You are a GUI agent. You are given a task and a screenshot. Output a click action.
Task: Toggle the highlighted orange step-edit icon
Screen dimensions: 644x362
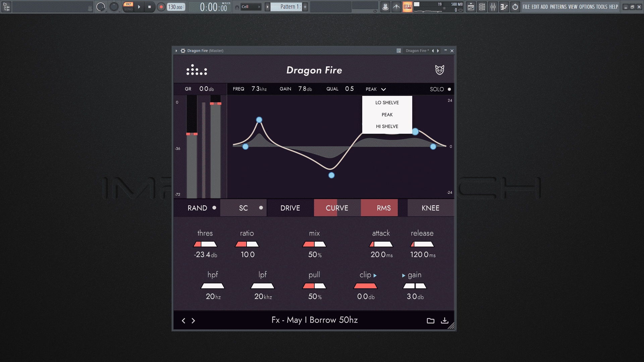[408, 7]
